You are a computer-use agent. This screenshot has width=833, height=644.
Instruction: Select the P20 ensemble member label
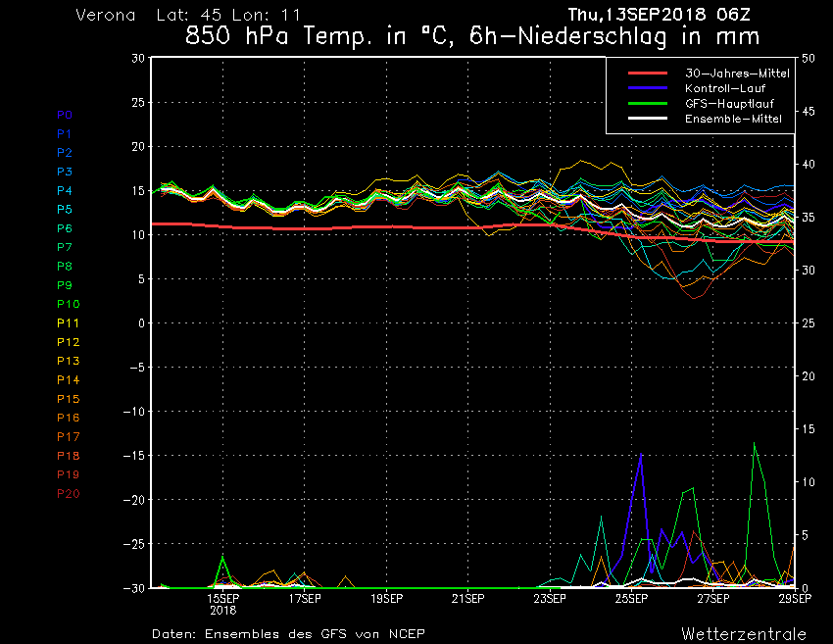(x=68, y=493)
